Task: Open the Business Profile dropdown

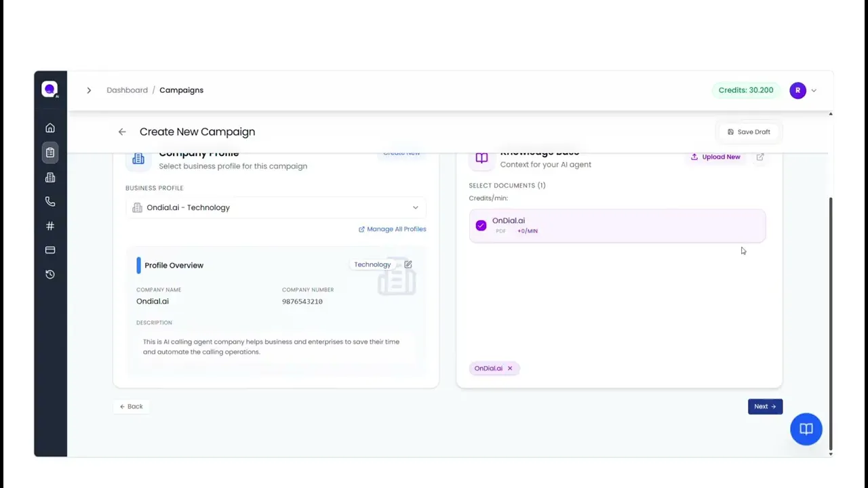Action: click(x=276, y=207)
